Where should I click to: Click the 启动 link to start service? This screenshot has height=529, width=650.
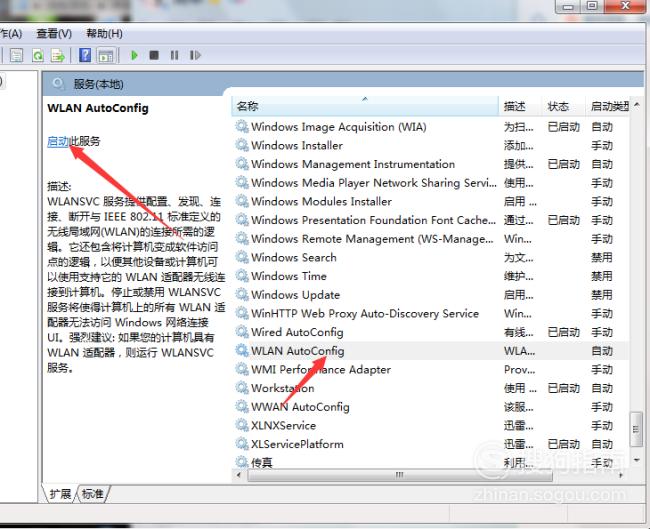tap(58, 141)
